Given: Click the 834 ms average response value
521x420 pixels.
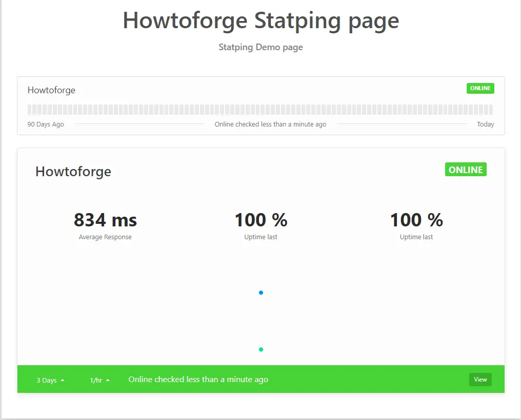Looking at the screenshot, I should click(x=105, y=220).
